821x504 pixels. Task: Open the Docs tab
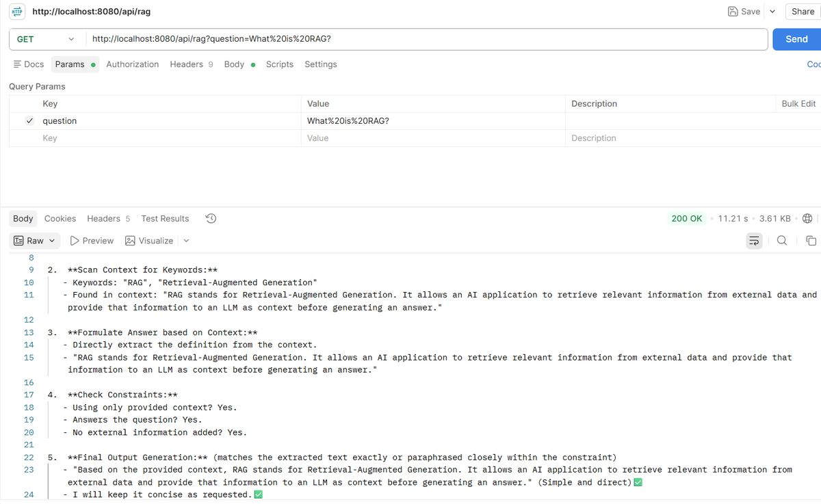tap(29, 64)
